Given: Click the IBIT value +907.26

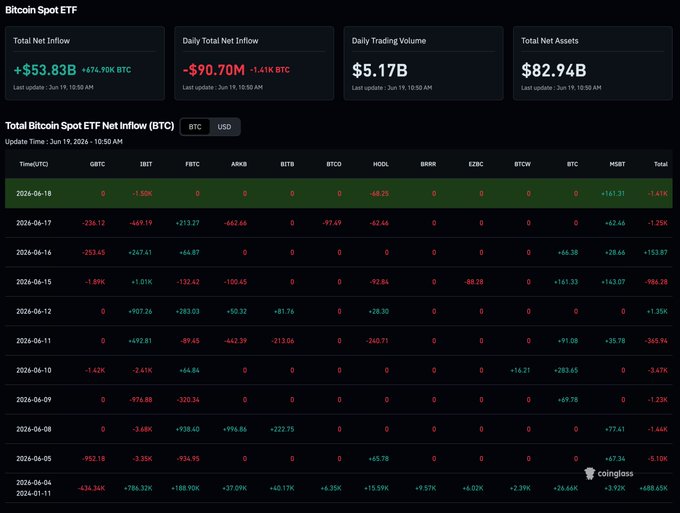Looking at the screenshot, I should 140,311.
